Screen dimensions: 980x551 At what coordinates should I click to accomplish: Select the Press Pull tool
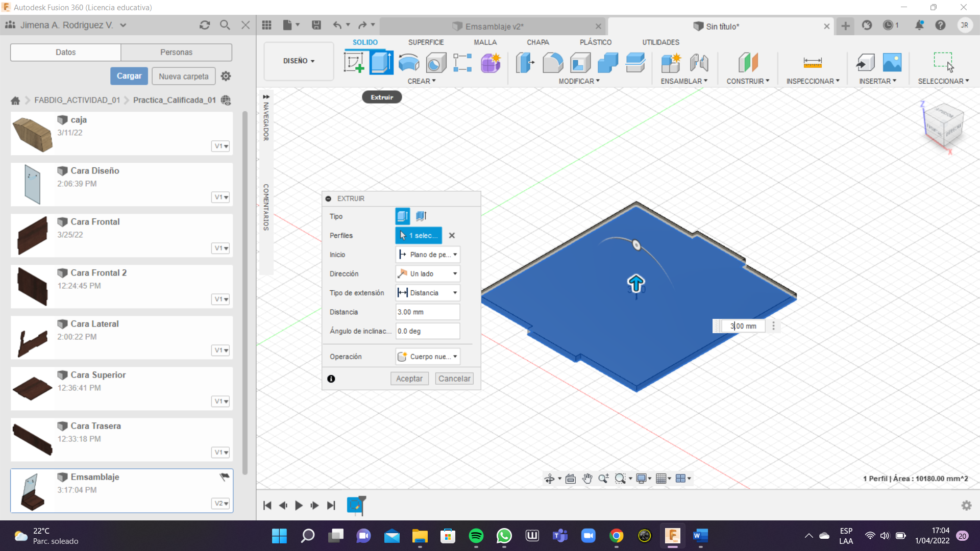click(525, 63)
